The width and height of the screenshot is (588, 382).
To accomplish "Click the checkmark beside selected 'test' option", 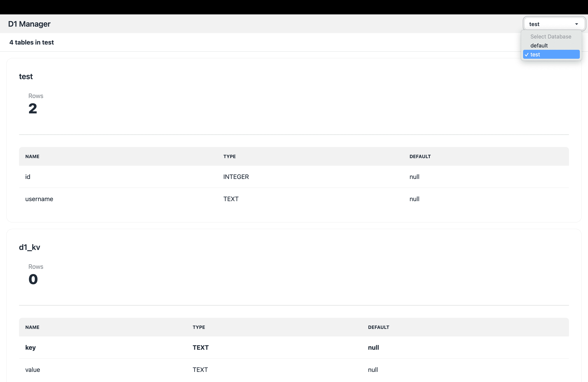I will 527,55.
